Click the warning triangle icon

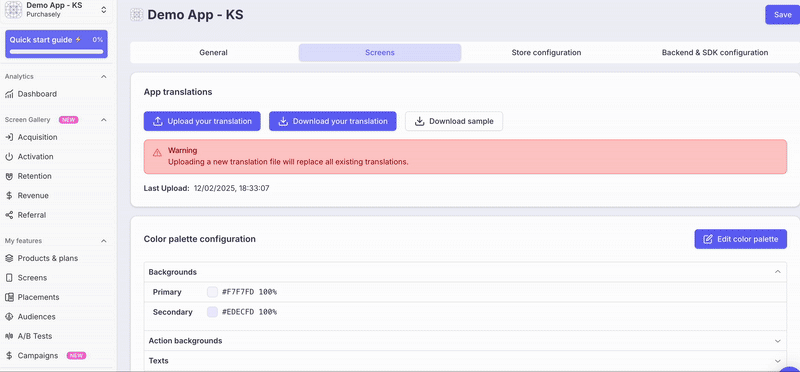pos(157,153)
